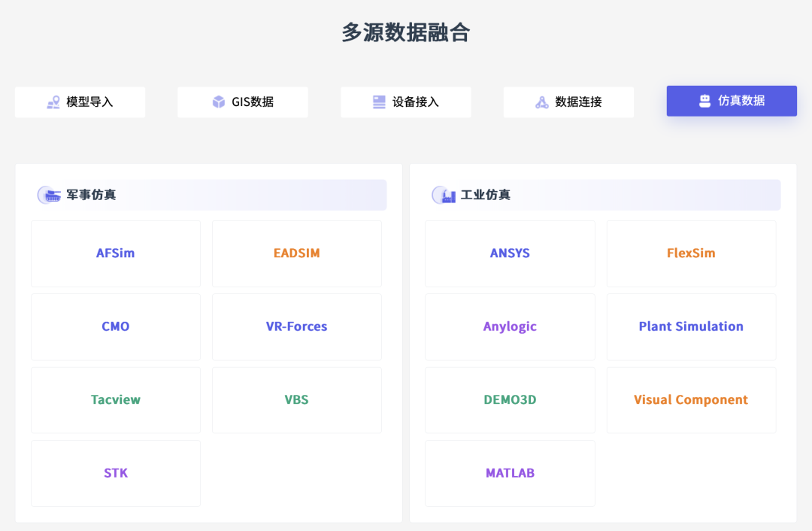Image resolution: width=812 pixels, height=531 pixels.
Task: Switch to the GIS数据 tab
Action: pos(243,102)
